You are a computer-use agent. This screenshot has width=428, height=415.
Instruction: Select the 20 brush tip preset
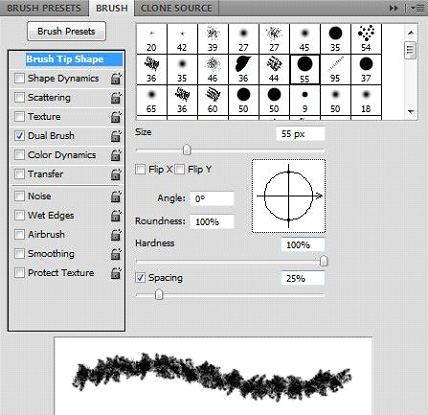[x=151, y=39]
